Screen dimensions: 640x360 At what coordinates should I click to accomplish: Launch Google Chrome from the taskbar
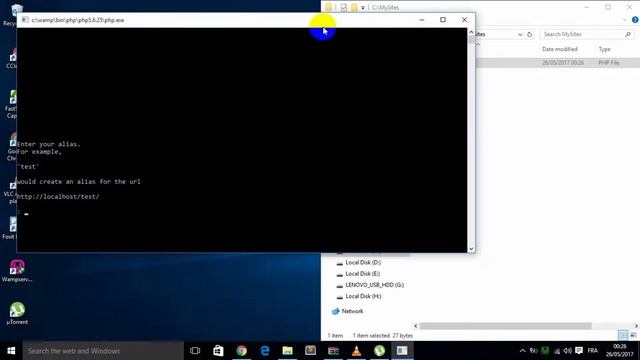click(242, 351)
